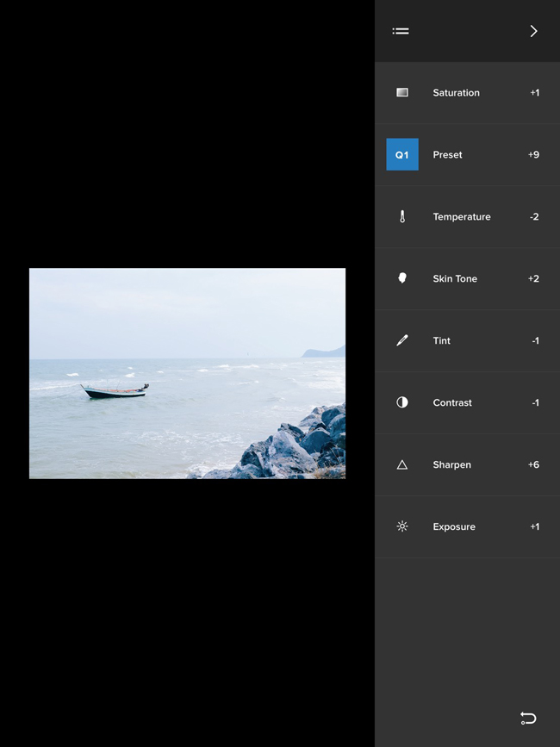Select the Tint pen icon
Image resolution: width=560 pixels, height=747 pixels.
coord(402,340)
